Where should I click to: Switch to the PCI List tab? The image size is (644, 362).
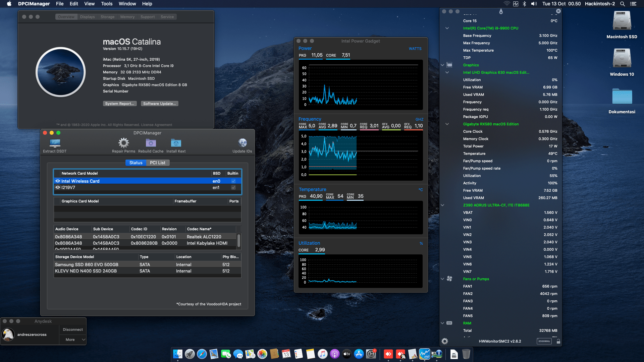[x=157, y=163]
